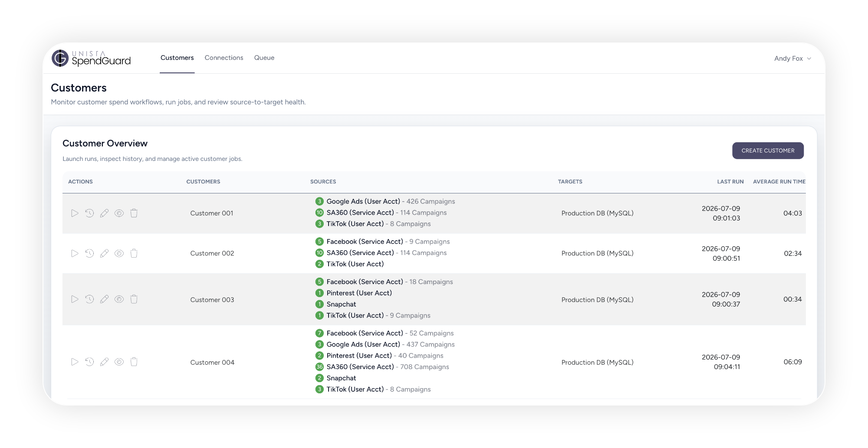Switch to the Connections tab
Screen dimensions: 868x448
coord(224,58)
